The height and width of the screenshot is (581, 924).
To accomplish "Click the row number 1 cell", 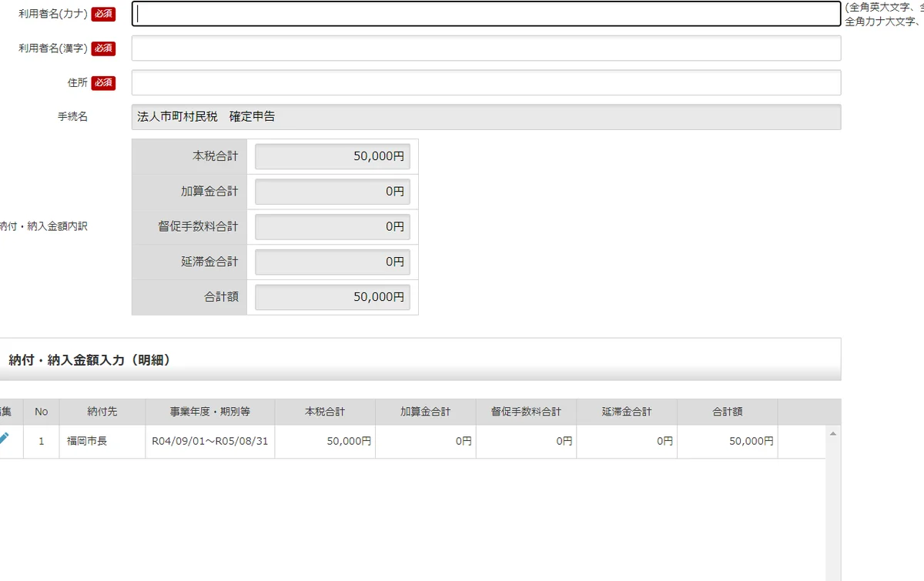I will tap(42, 442).
